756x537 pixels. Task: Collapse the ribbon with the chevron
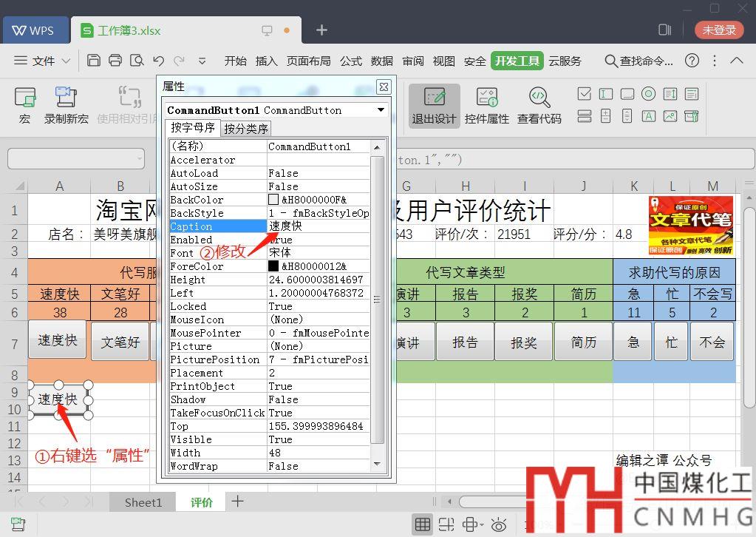pos(737,61)
